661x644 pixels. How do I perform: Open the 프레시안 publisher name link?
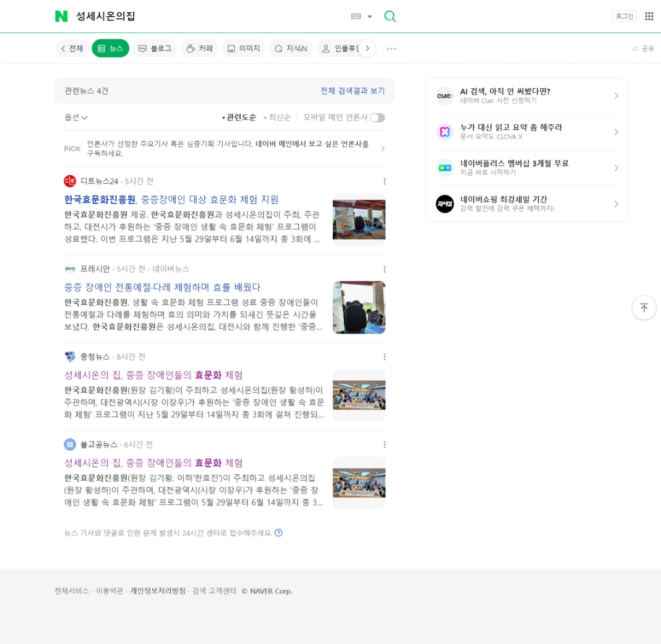[96, 269]
